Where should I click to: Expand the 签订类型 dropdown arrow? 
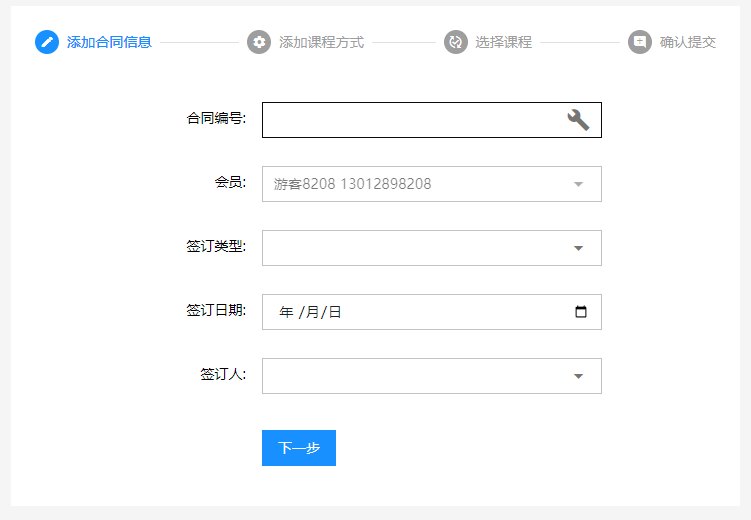pyautogui.click(x=578, y=248)
